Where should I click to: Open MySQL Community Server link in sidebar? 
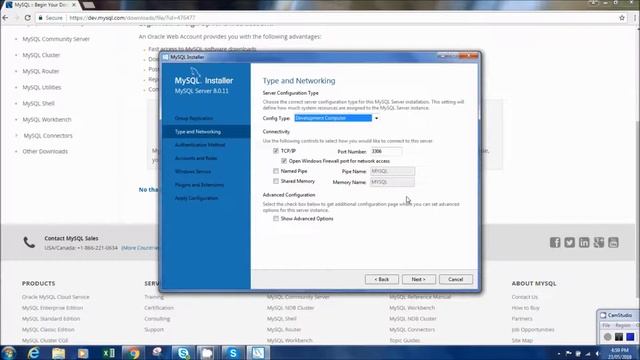pos(56,39)
